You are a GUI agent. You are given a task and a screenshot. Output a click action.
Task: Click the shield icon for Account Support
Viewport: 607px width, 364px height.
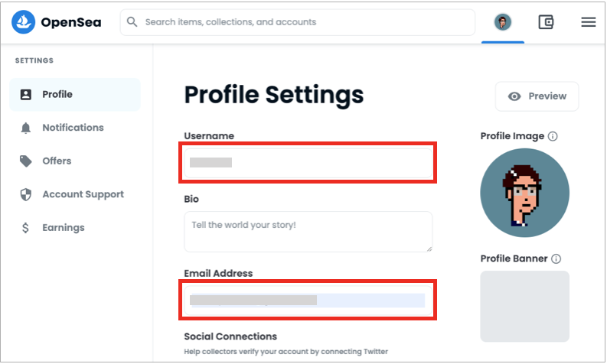25,194
